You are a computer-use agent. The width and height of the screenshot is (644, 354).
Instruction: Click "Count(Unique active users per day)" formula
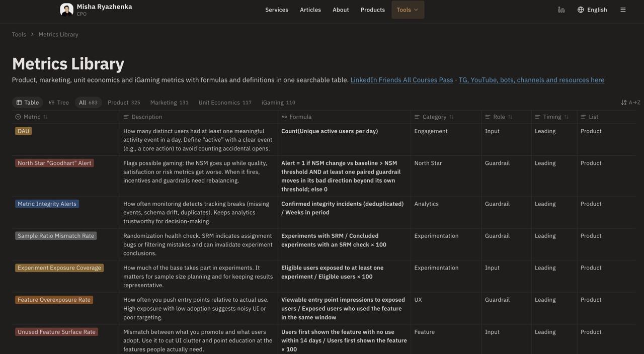click(330, 131)
